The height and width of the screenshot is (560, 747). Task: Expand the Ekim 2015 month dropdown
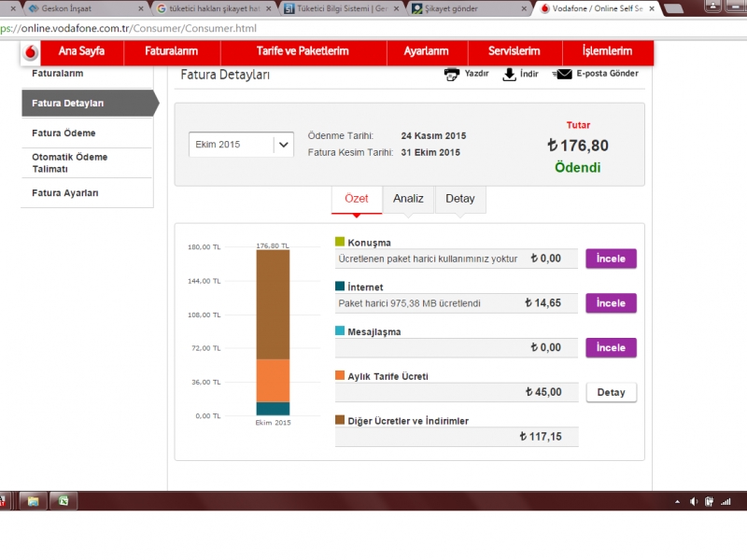pyautogui.click(x=241, y=145)
